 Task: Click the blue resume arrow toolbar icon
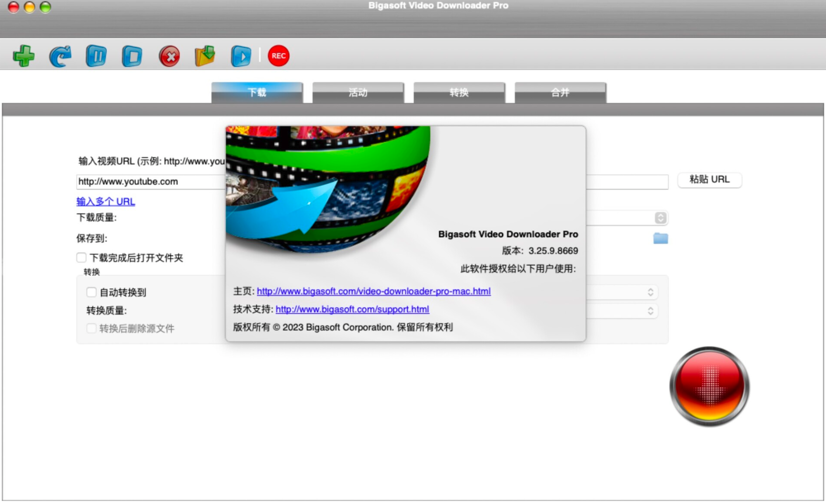tap(60, 56)
